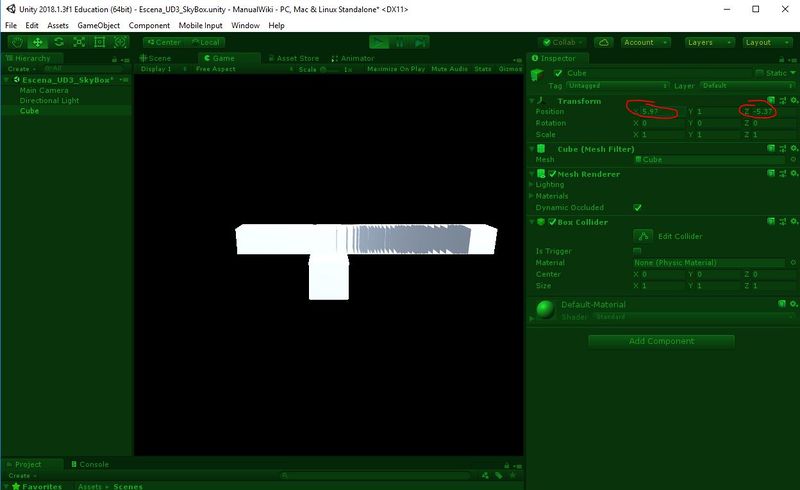
Task: Toggle the Cube active checkbox
Action: coord(558,73)
